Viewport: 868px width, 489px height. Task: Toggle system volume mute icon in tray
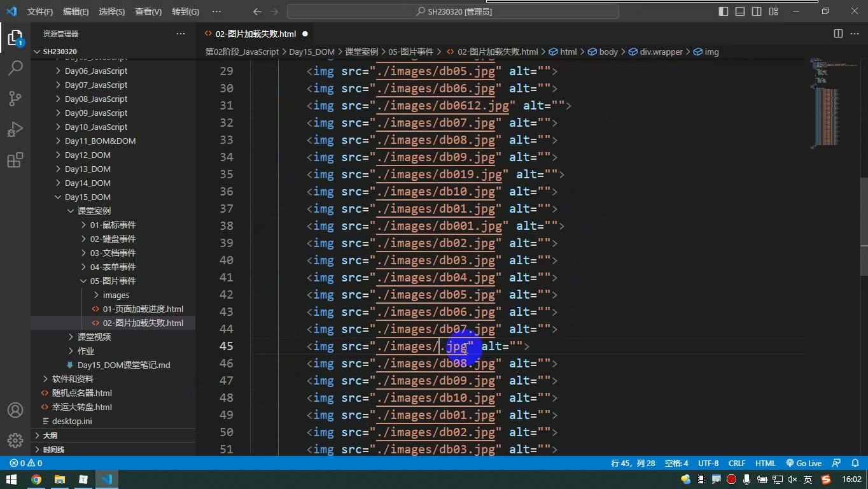click(x=792, y=479)
